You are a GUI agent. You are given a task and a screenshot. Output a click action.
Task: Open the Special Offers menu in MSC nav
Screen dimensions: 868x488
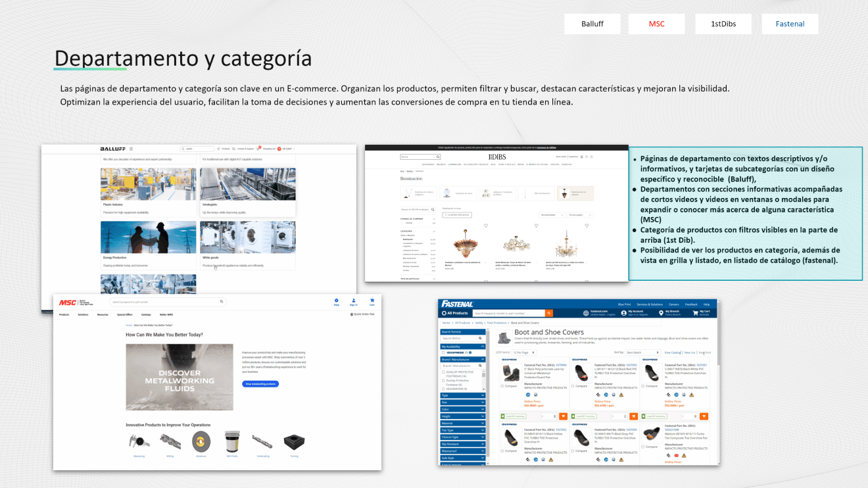click(x=125, y=314)
